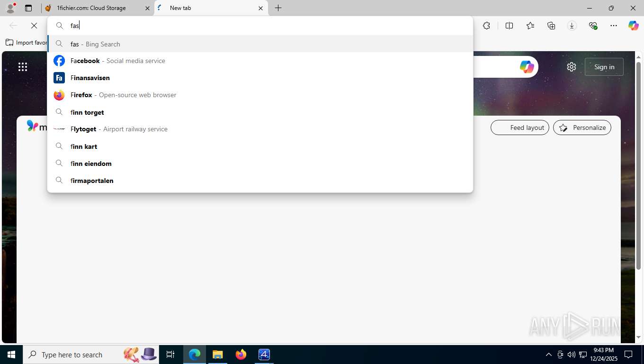Viewport: 644px width, 364px height.
Task: Open the Copilot sidebar icon in the toolbar
Action: [x=633, y=26]
